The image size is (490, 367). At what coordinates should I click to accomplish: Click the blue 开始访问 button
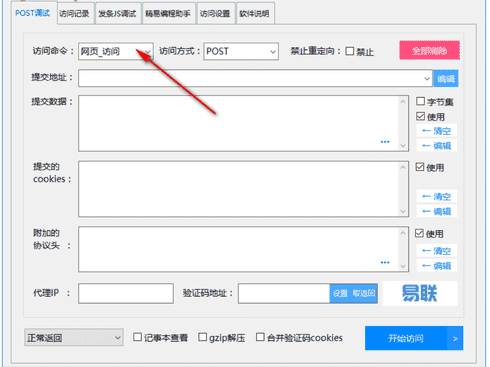coord(406,338)
